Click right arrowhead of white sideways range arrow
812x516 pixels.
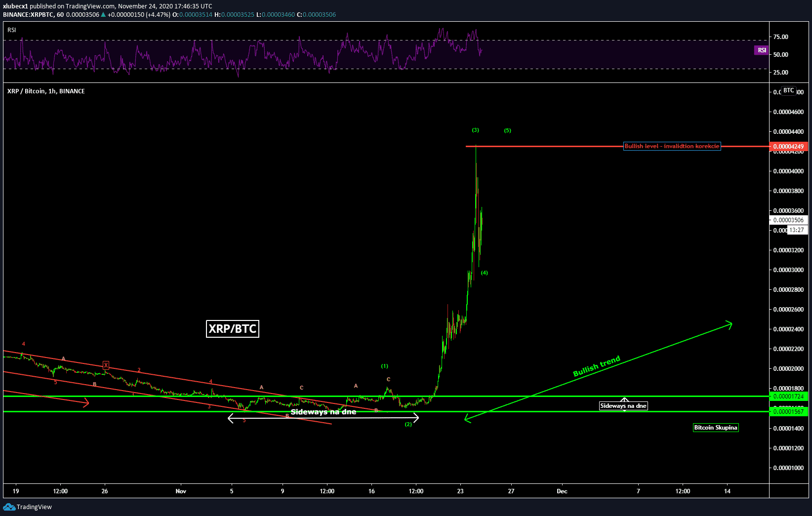(416, 418)
